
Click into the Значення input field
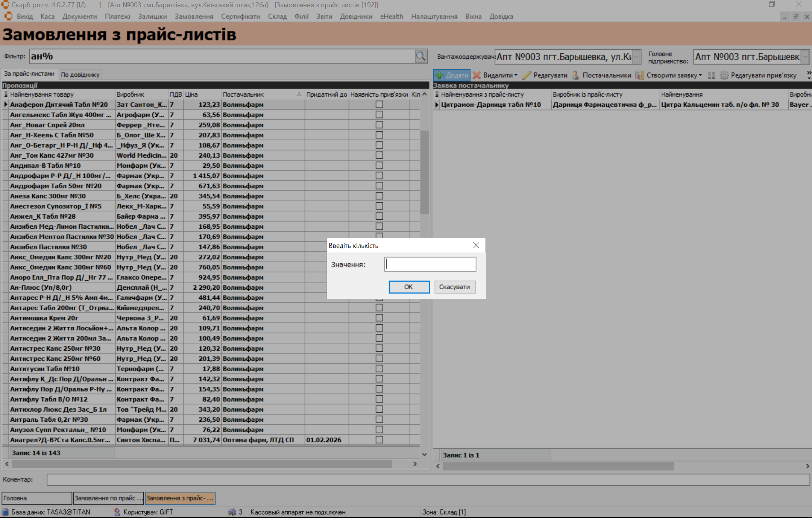pyautogui.click(x=430, y=264)
